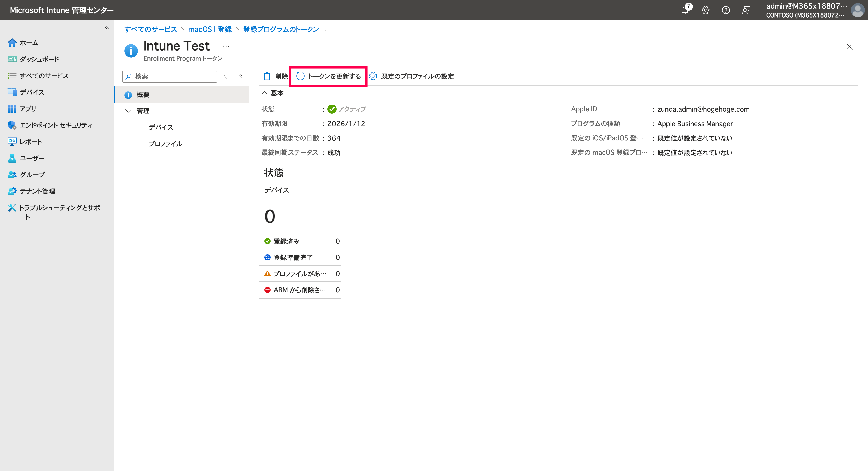Open デバイス in main sidebar
This screenshot has height=471, width=868.
tap(26, 92)
